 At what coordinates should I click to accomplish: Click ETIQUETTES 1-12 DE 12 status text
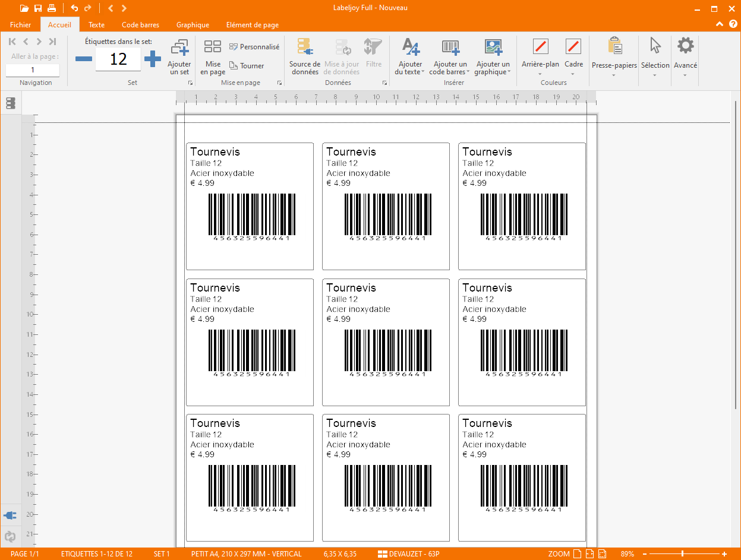pyautogui.click(x=97, y=554)
